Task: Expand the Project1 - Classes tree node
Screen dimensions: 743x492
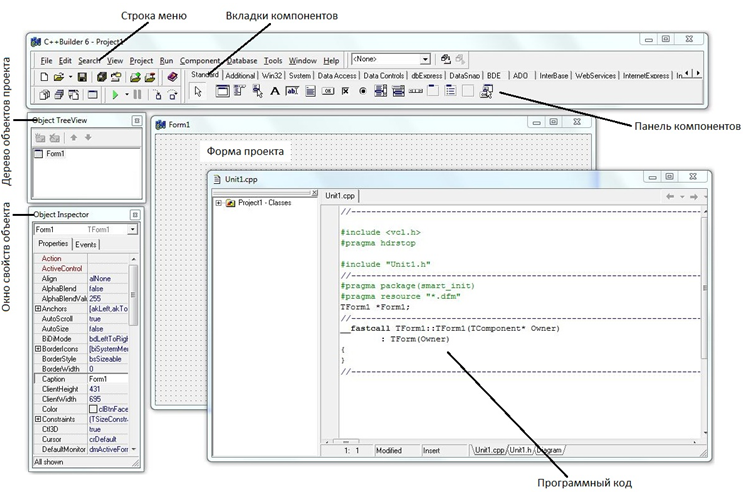Action: point(218,203)
